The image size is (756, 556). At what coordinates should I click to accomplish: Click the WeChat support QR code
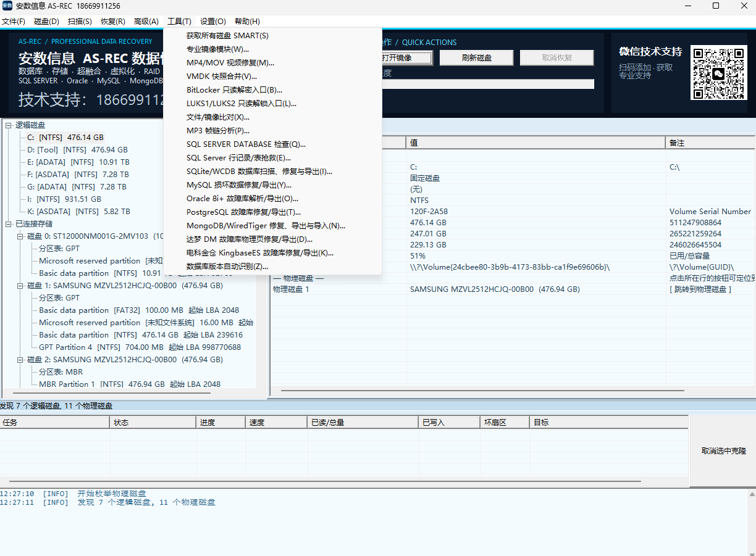[718, 73]
